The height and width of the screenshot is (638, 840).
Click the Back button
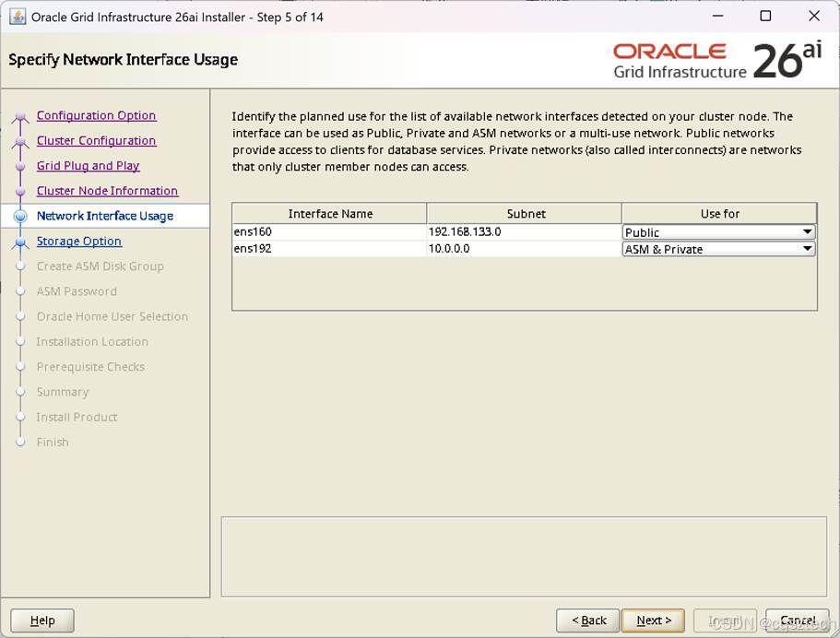click(x=588, y=620)
